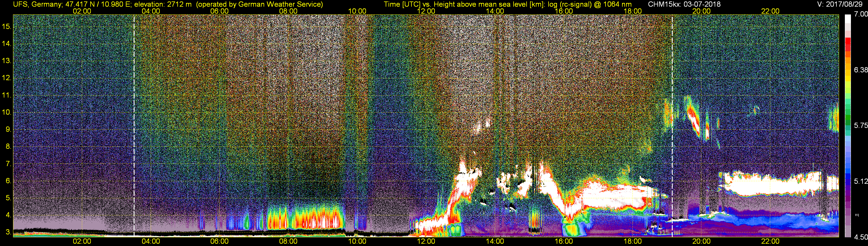Click the '06:00' label on the top time axis
Image resolution: width=868 pixels, height=246 pixels.
coord(219,11)
